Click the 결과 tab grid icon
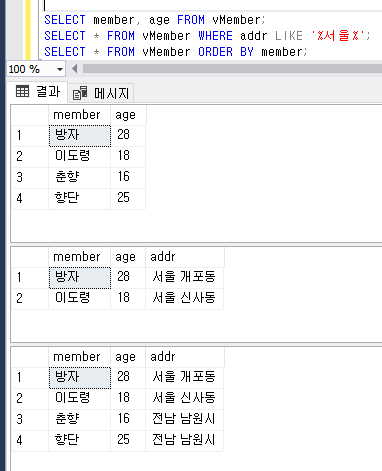Screen dimensions: 382x471 (x=22, y=91)
